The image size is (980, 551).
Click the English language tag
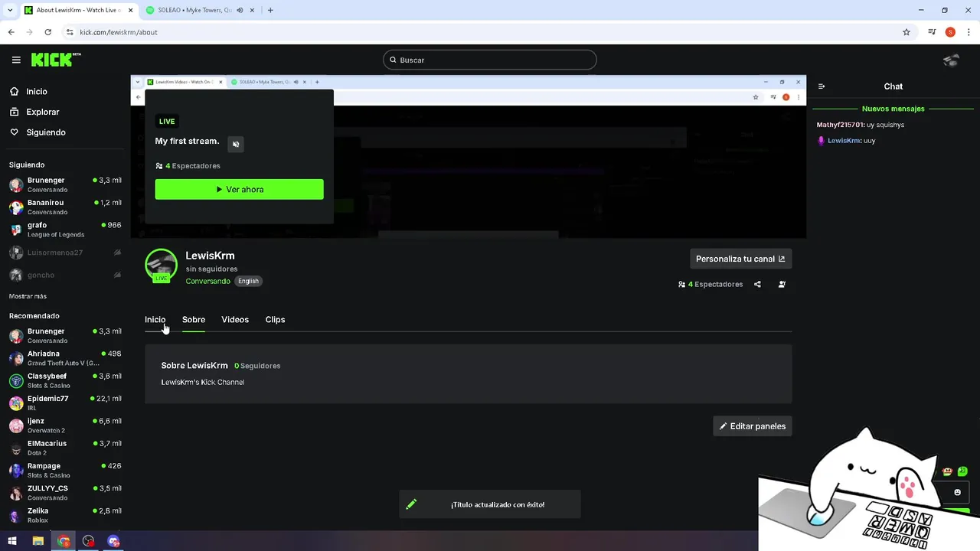[x=248, y=281]
